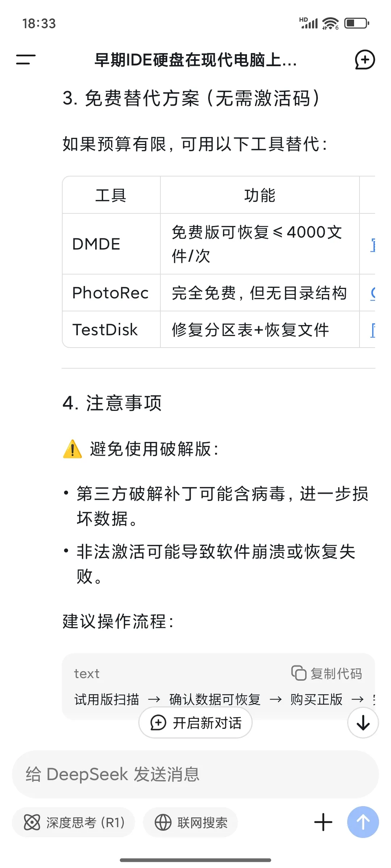Tap the 功能 column header

point(260,195)
